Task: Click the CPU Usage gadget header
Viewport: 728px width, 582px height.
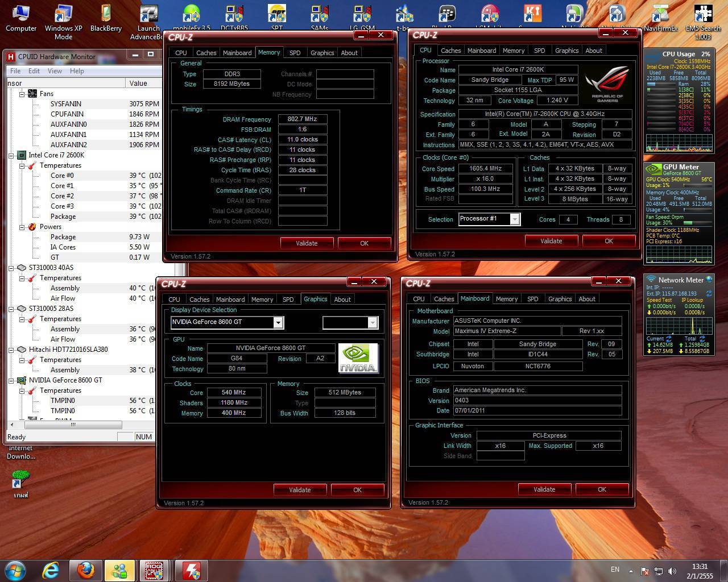Action: click(679, 54)
